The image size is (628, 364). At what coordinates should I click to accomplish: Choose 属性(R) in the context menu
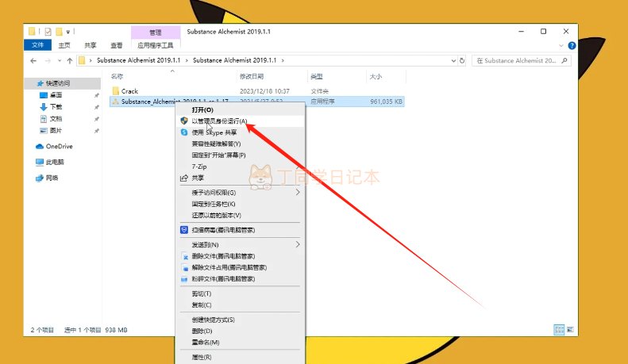tap(241, 357)
